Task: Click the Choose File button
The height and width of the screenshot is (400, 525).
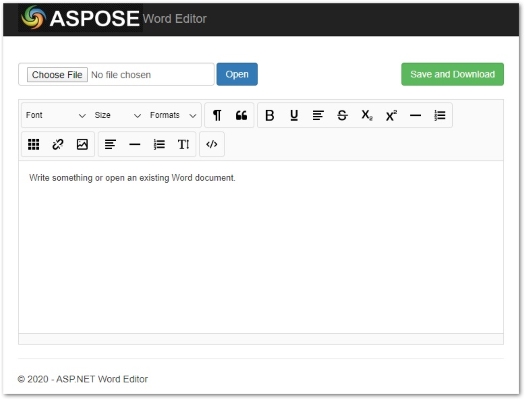Action: click(57, 74)
